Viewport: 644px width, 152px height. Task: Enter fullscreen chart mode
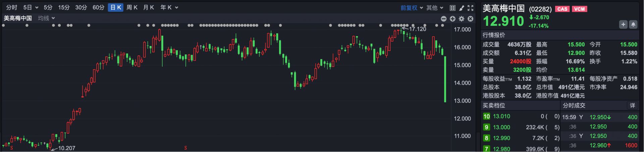click(x=471, y=8)
